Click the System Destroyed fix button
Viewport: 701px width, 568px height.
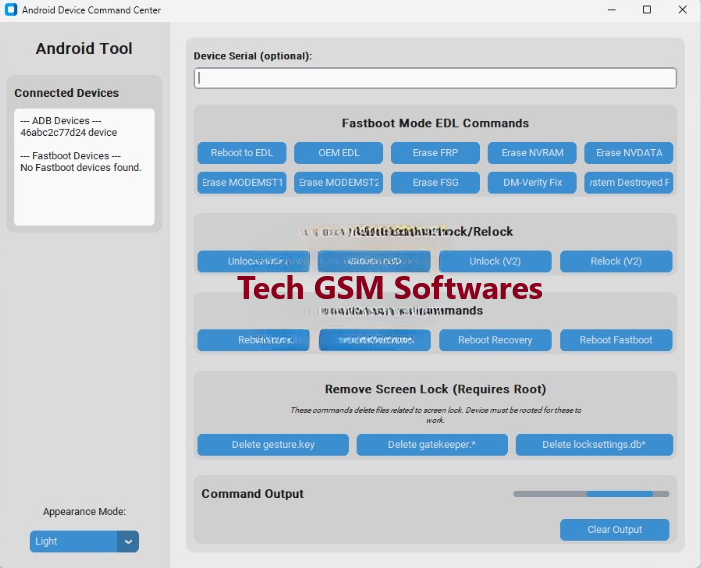629,183
